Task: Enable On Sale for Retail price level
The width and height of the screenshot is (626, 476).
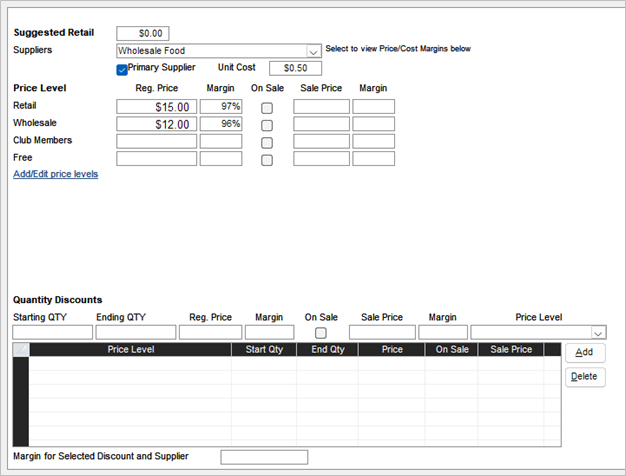Action: (267, 107)
